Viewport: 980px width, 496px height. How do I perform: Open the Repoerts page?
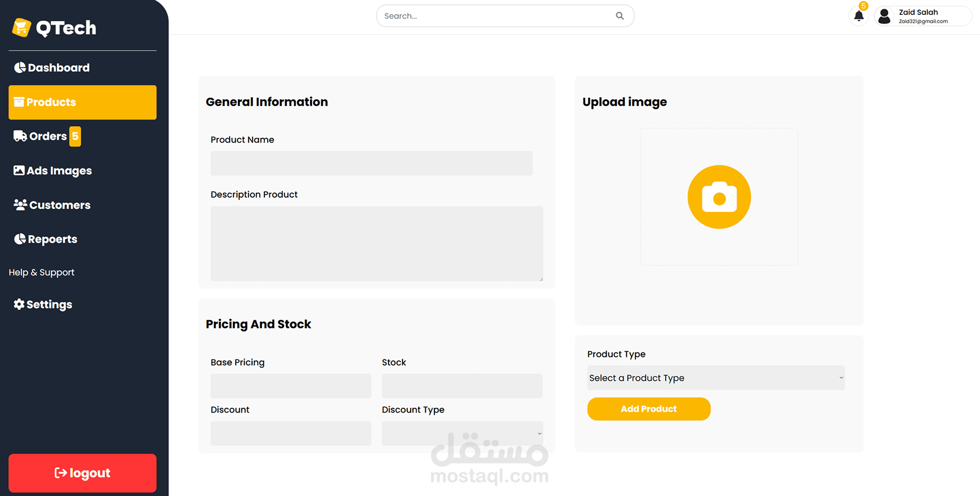[83, 239]
